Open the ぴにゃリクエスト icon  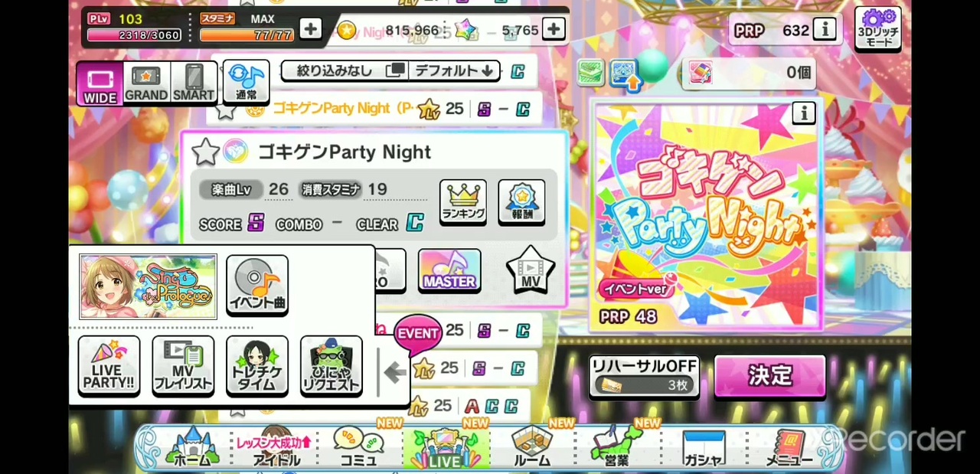pos(332,366)
